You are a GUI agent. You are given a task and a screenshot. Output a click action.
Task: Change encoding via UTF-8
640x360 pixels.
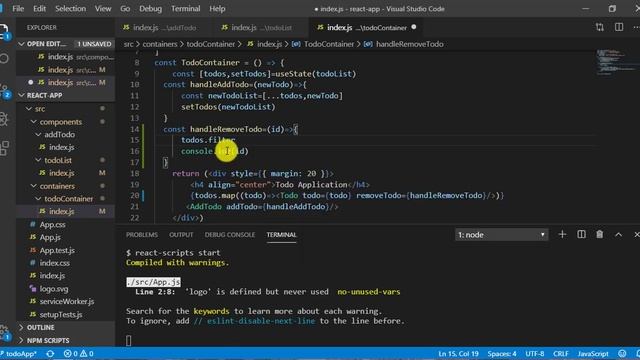(x=535, y=353)
